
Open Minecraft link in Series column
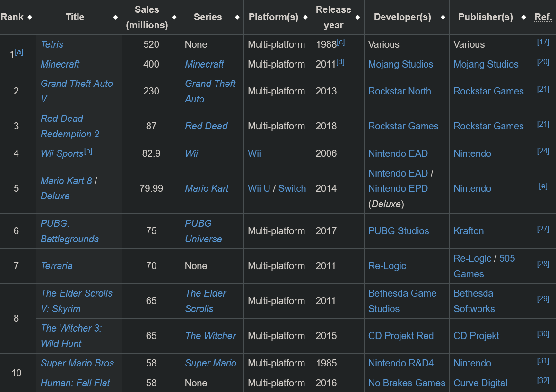(x=204, y=64)
